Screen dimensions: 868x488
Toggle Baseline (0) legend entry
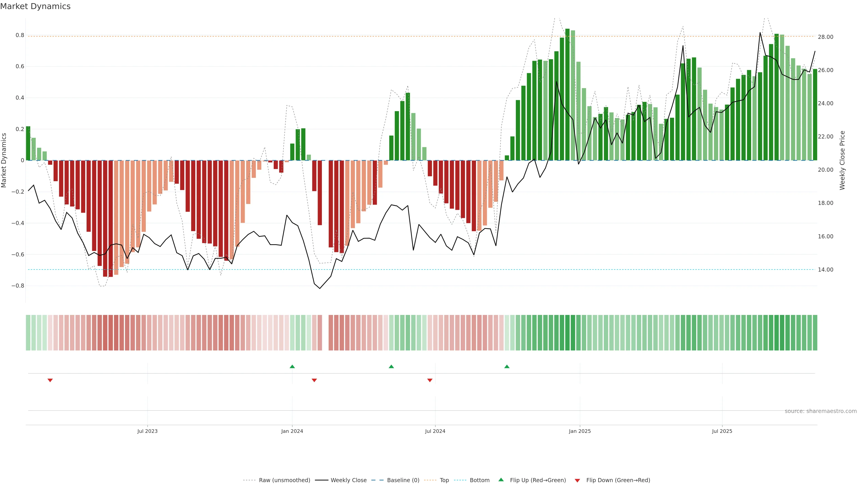tap(403, 480)
